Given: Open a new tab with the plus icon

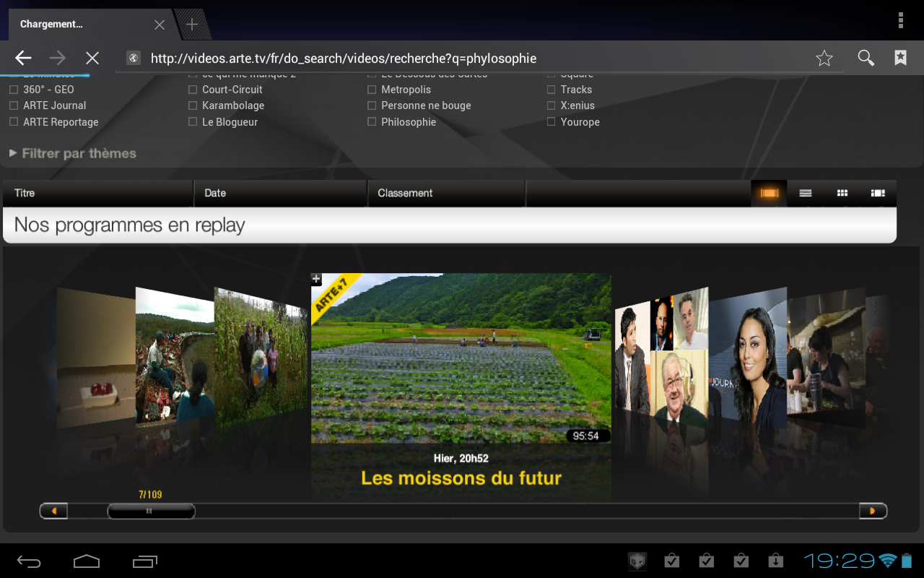Looking at the screenshot, I should [x=192, y=25].
